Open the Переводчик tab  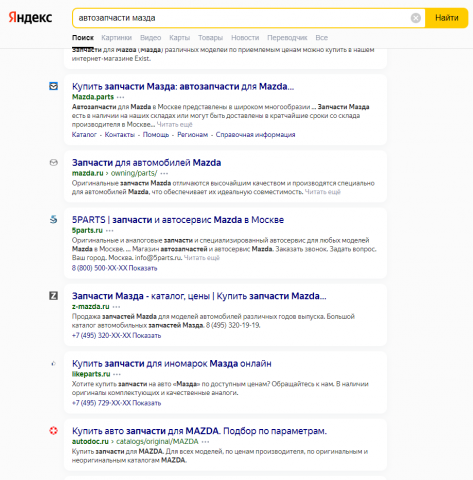coord(287,38)
